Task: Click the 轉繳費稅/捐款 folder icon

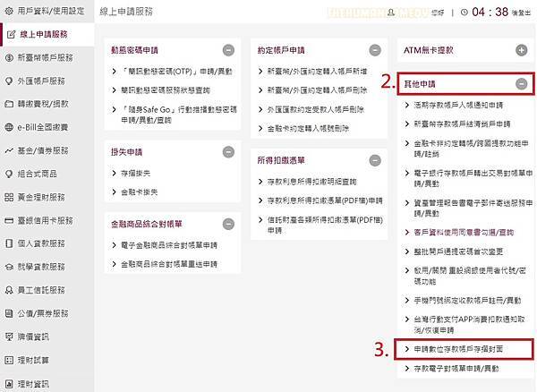Action: coord(9,104)
